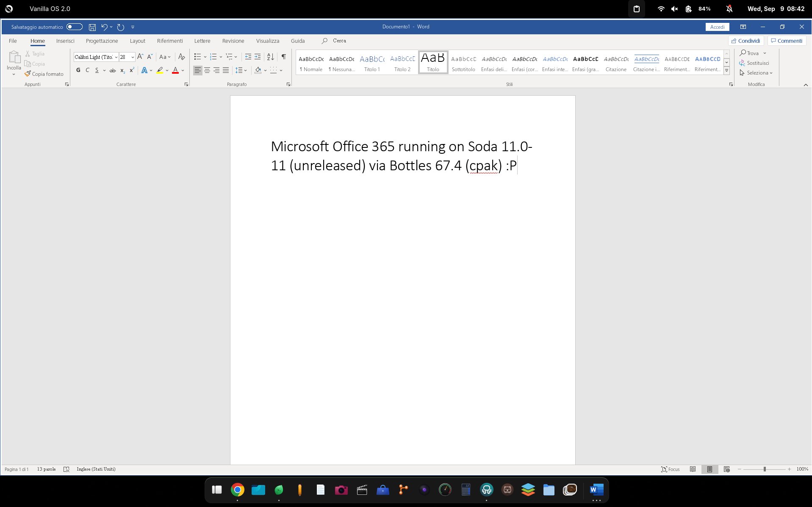
Task: Expand the underline style dropdown arrow
Action: (x=104, y=70)
